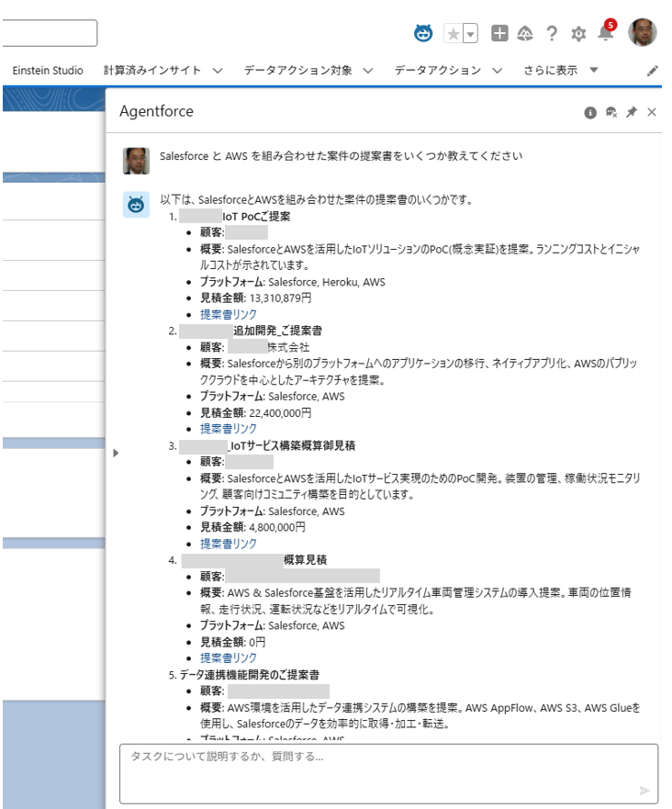The width and height of the screenshot is (672, 809).
Task: Open the user profile avatar menu
Action: point(642,32)
